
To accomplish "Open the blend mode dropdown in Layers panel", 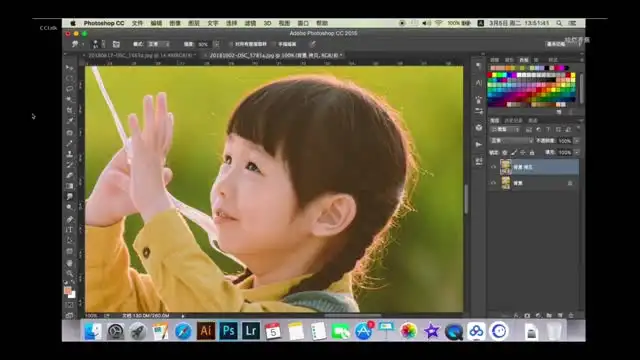I will point(511,140).
